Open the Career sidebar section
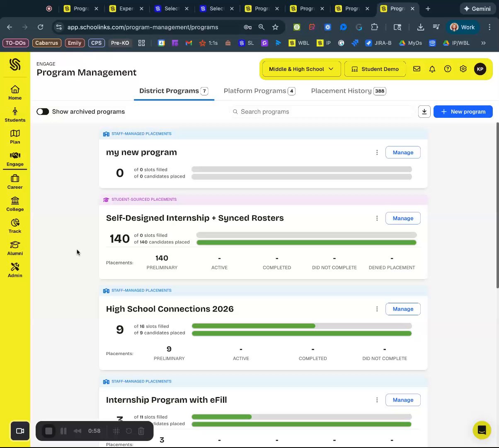The width and height of the screenshot is (499, 448). 15,182
